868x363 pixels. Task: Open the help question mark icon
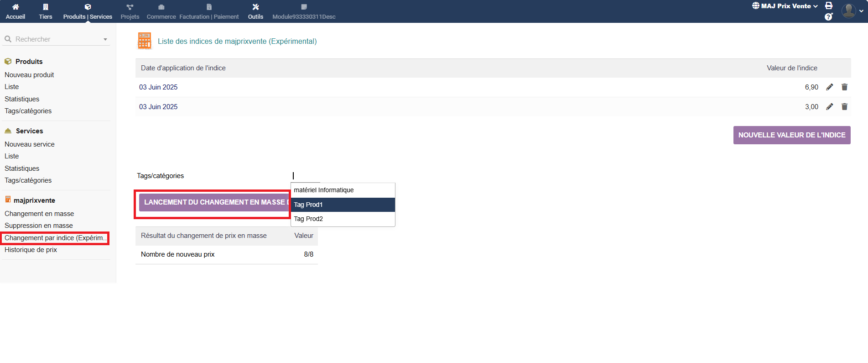pos(829,17)
